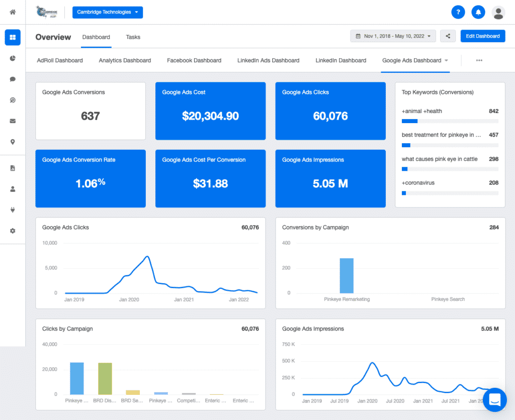
Task: Open the Analytics Dashboard tab
Action: [x=125, y=60]
